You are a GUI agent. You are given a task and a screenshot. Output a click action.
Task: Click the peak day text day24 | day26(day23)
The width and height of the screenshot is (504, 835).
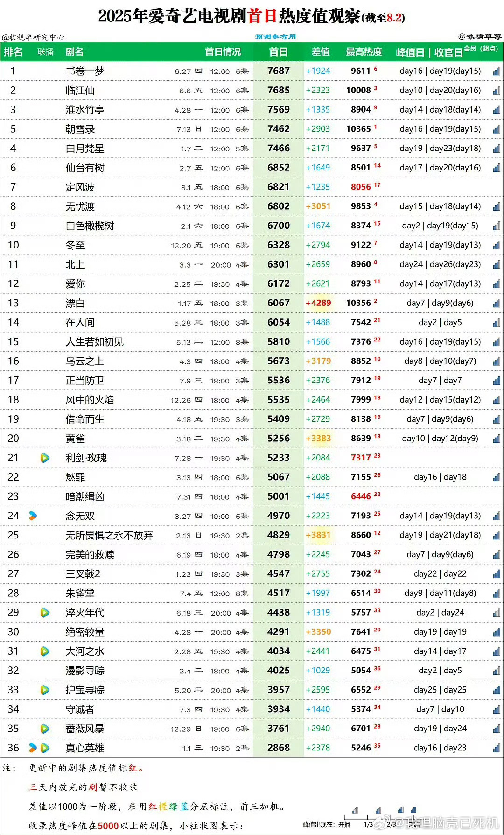click(440, 264)
